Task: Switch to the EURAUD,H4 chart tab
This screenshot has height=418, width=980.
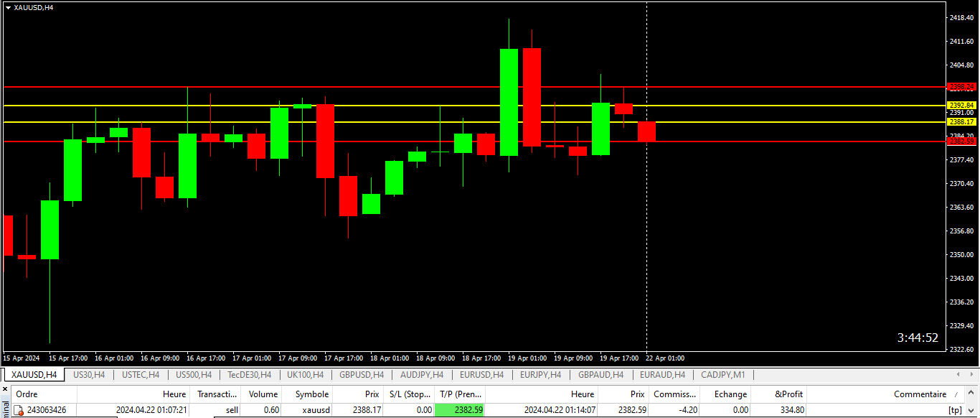Action: [662, 375]
